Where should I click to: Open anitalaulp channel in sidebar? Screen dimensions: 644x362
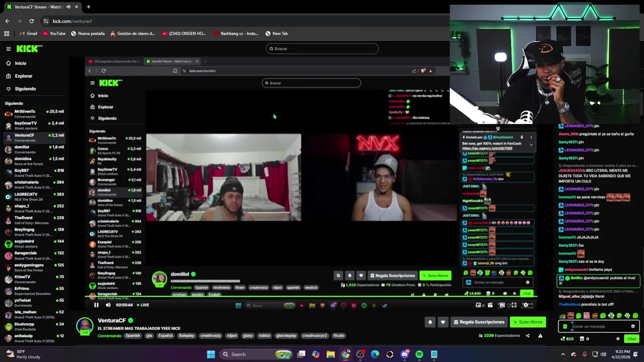pos(34,338)
